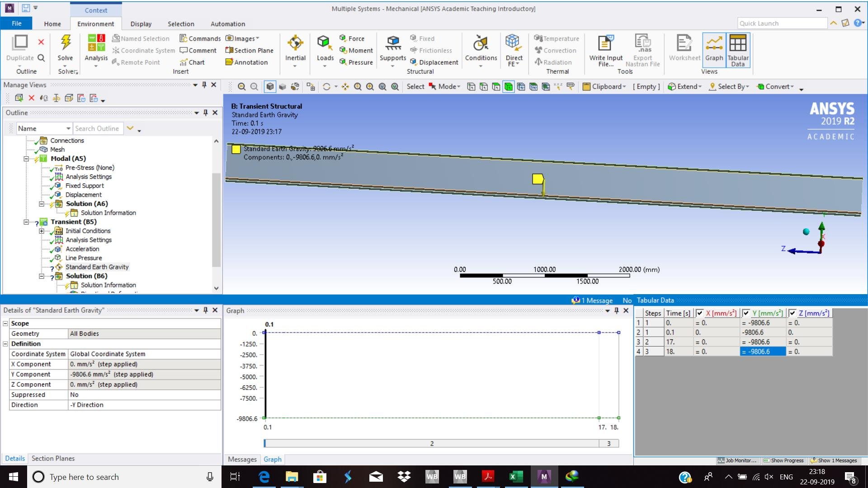Image resolution: width=868 pixels, height=488 pixels.
Task: Open the File menu
Action: pyautogui.click(x=17, y=23)
